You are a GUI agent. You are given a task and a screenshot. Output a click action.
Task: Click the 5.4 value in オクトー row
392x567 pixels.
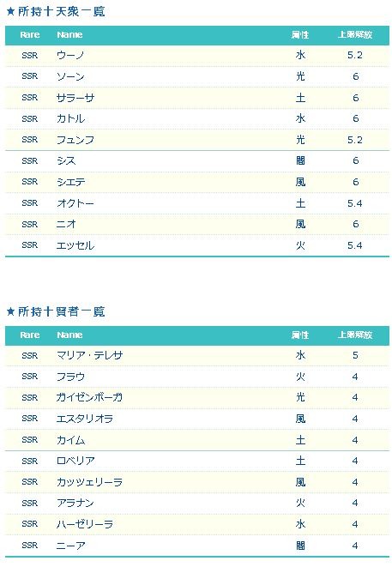[x=355, y=203]
